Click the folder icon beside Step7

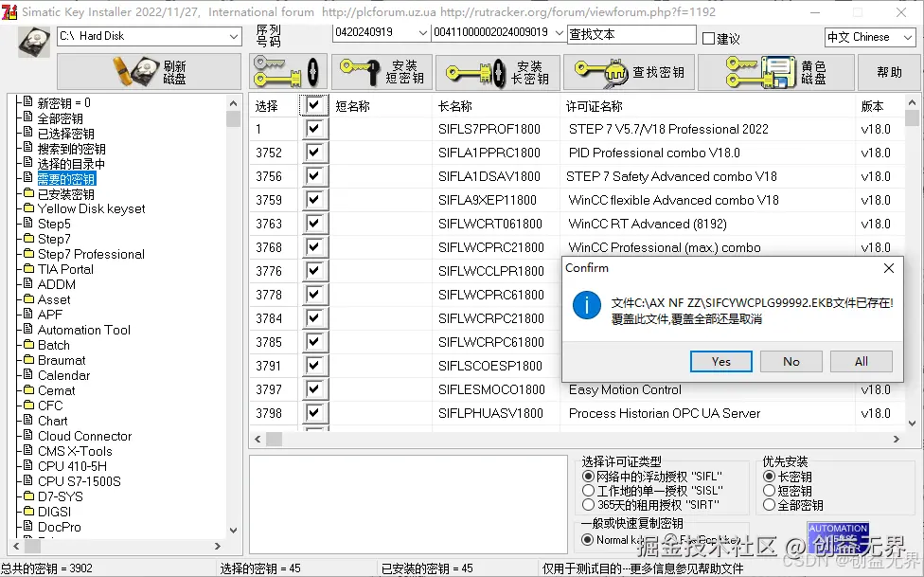[x=28, y=238]
